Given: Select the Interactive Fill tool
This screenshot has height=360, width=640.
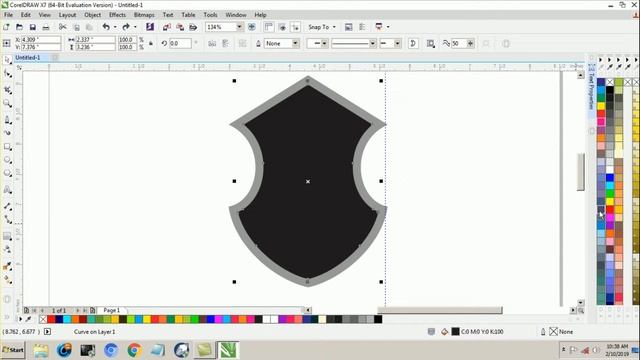Looking at the screenshot, I should coord(7,280).
